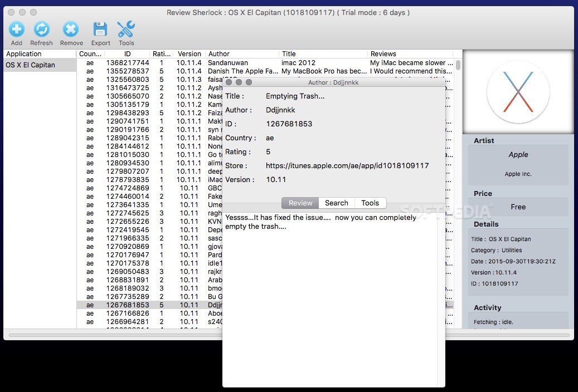Open the Tools tab in review popup
The width and height of the screenshot is (578, 392).
point(370,203)
